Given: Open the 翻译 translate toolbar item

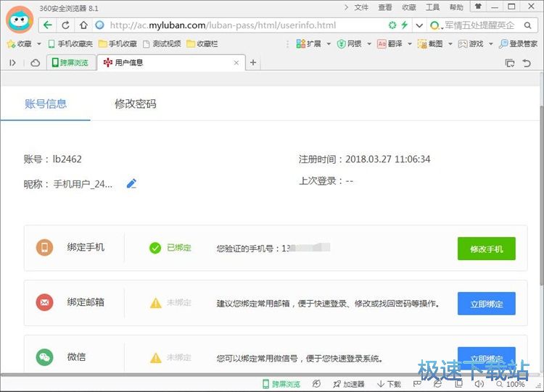Looking at the screenshot, I should pyautogui.click(x=390, y=43).
